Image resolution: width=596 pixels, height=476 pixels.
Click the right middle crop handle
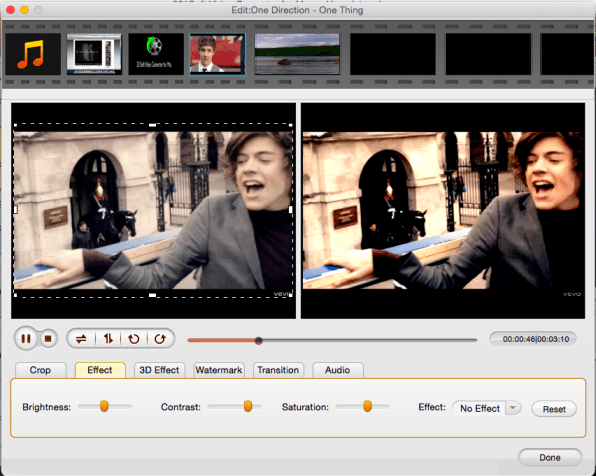click(x=291, y=209)
